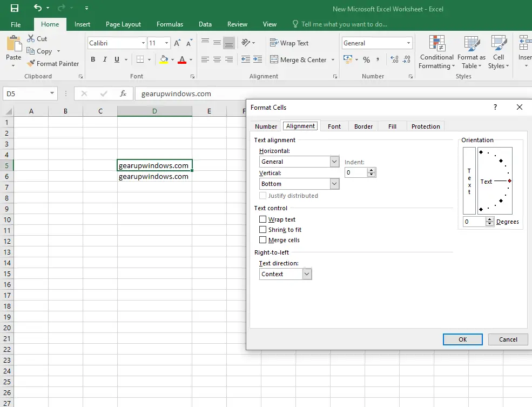Open the File menu
Screen dimensions: 532x407
16,24
